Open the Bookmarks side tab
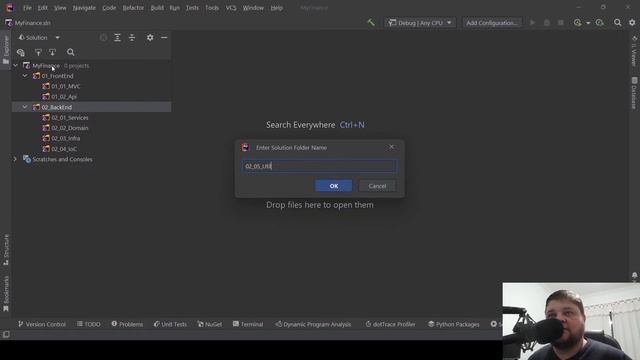Image resolution: width=640 pixels, height=360 pixels. [6, 294]
